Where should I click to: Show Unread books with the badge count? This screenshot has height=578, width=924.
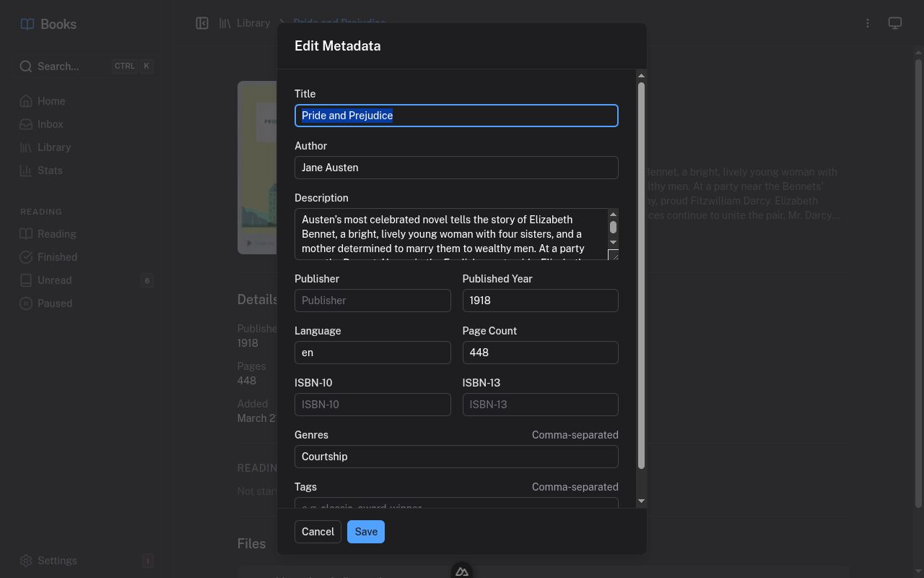click(x=53, y=280)
